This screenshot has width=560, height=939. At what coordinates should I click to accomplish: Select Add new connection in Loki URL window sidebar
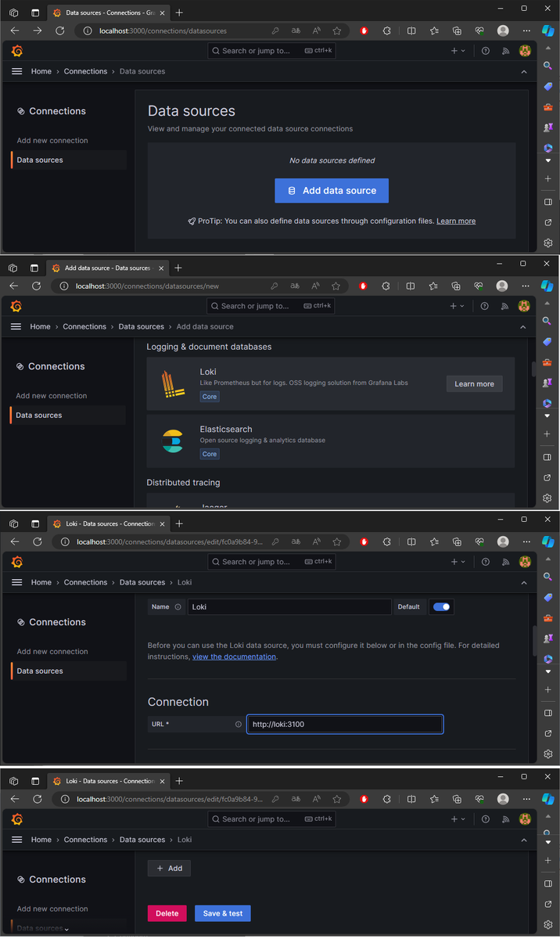tap(52, 652)
